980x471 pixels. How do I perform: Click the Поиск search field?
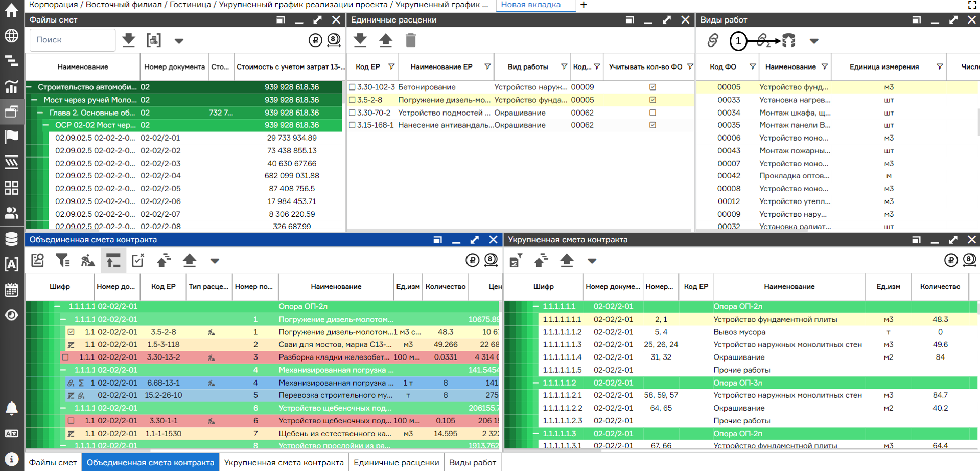[73, 40]
